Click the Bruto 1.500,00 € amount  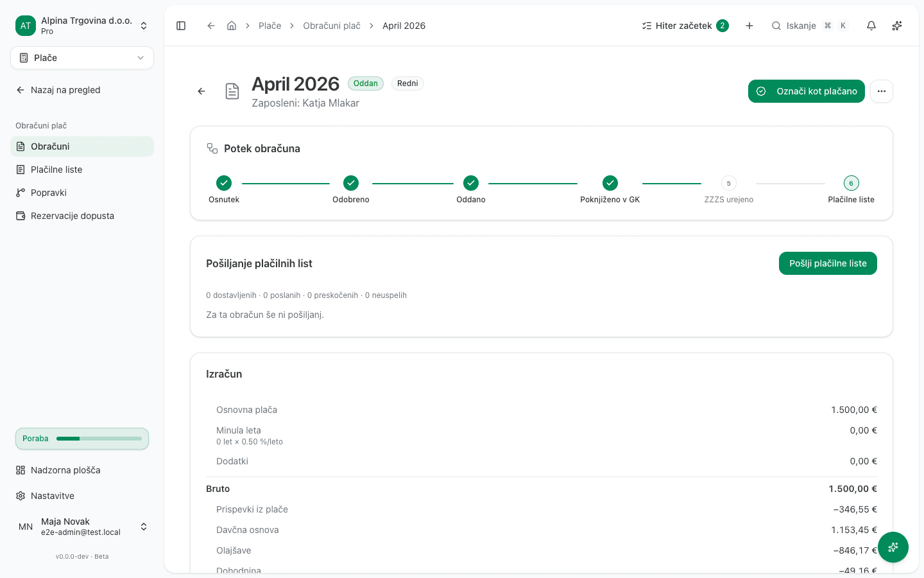[x=853, y=489]
